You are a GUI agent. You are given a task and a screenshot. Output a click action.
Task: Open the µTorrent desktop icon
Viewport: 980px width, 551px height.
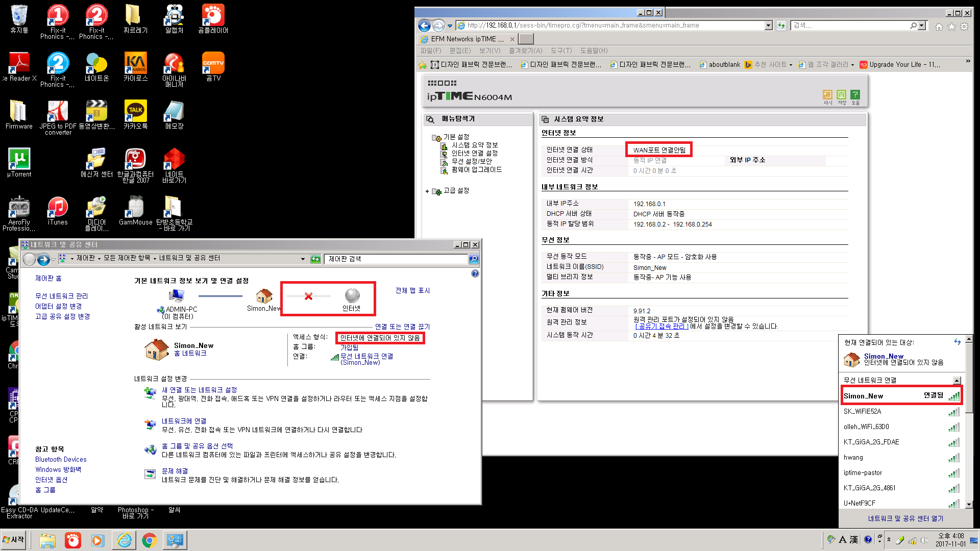[19, 163]
